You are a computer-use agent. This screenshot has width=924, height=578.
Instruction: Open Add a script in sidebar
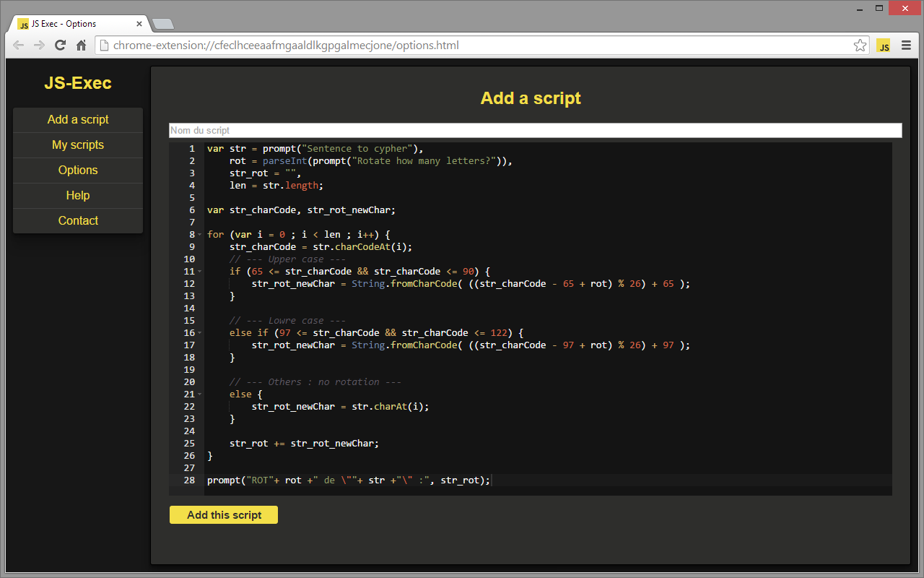pos(78,120)
